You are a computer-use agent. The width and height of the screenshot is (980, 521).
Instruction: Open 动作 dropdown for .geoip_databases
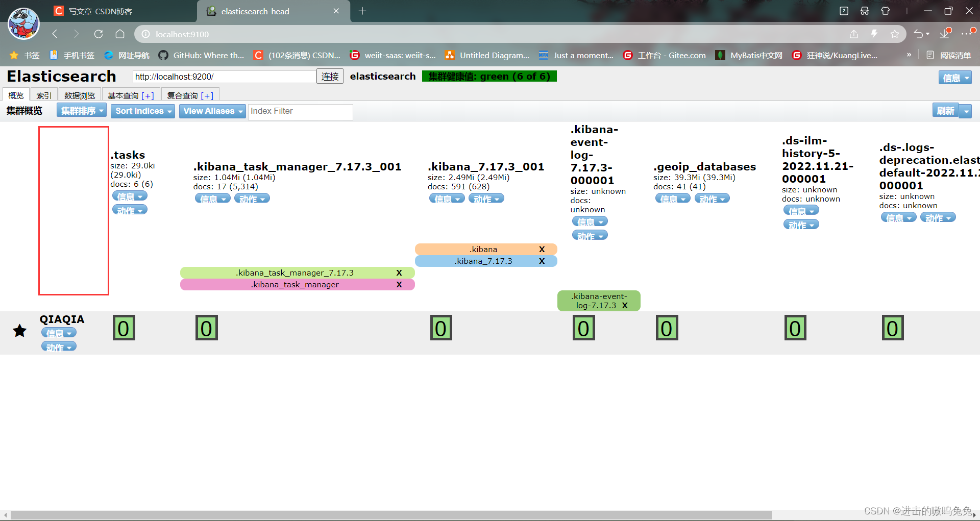point(712,199)
